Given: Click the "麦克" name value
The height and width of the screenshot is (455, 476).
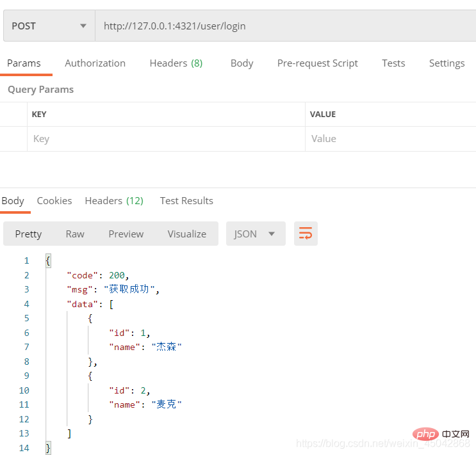Looking at the screenshot, I should (x=167, y=404).
